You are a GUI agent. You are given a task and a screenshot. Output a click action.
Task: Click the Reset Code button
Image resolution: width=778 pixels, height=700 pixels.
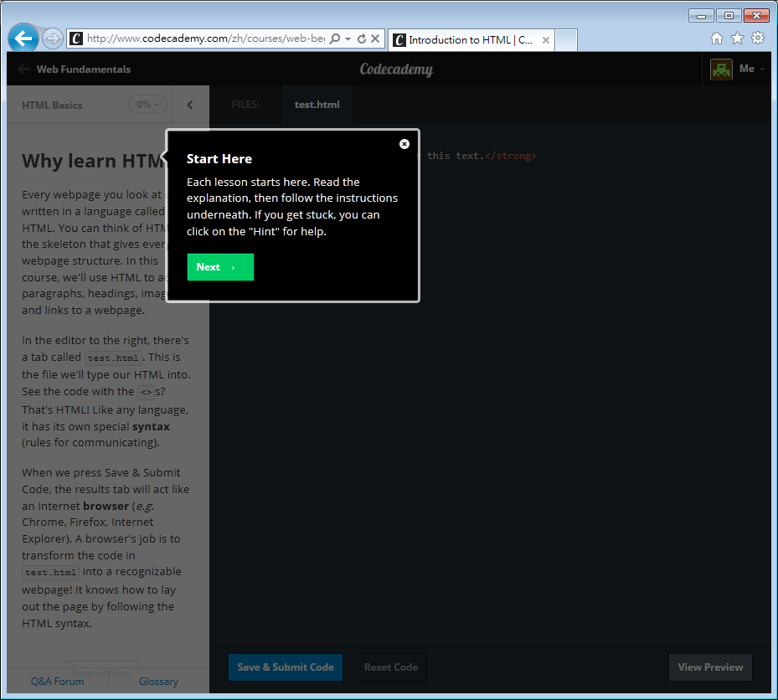391,667
